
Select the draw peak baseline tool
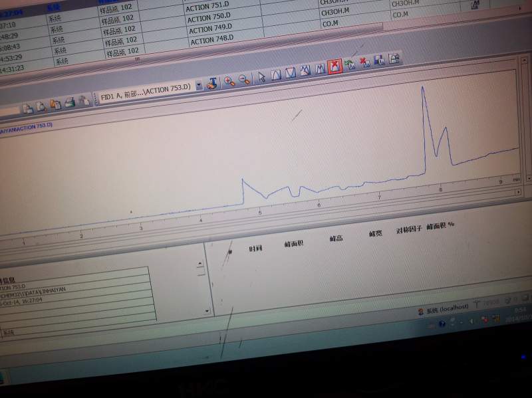tap(276, 74)
